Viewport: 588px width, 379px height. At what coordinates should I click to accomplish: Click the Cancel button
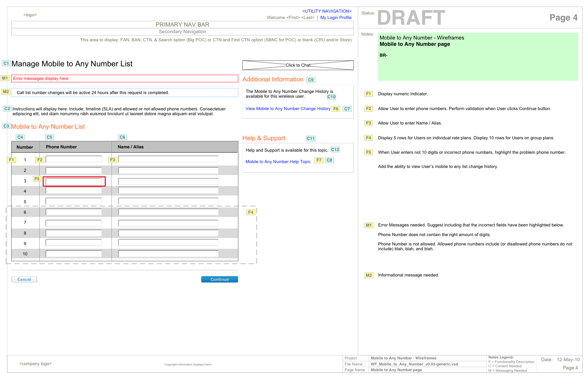tap(24, 279)
